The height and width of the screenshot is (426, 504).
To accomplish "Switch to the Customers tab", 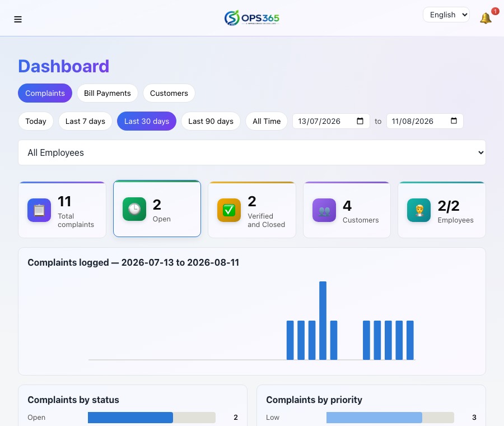I will point(169,93).
